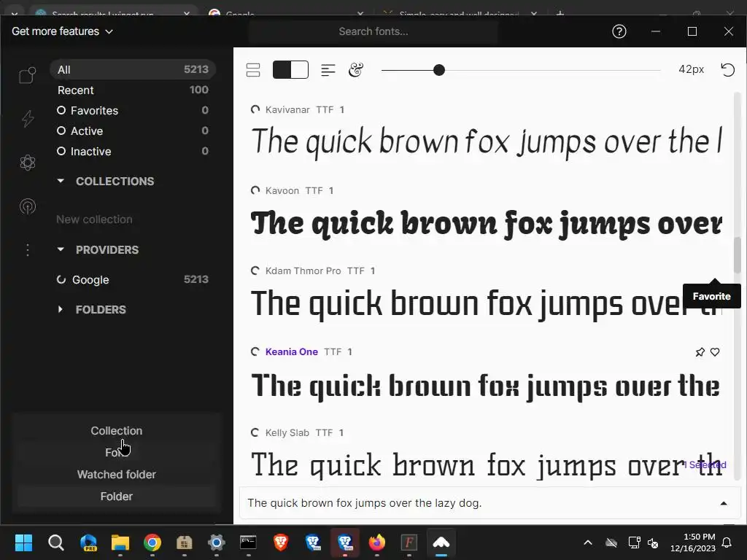Click the Kavoon font preview text
This screenshot has height=560, width=747.
486,223
